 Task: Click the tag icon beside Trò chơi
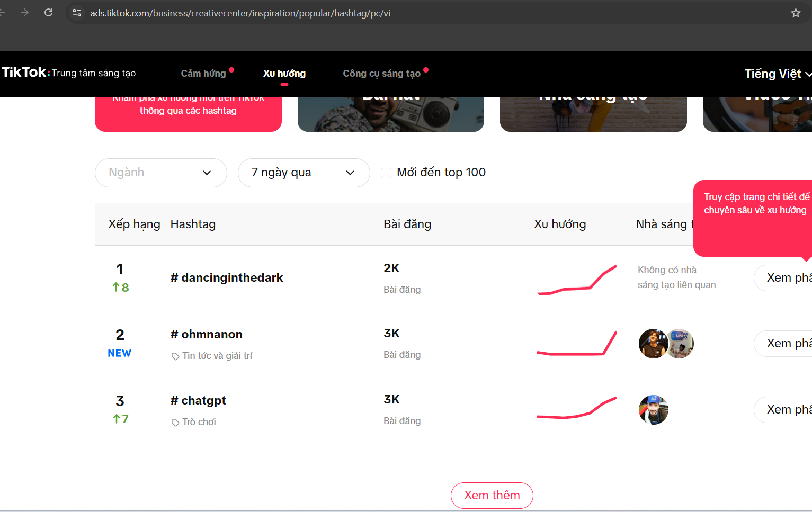(x=175, y=423)
